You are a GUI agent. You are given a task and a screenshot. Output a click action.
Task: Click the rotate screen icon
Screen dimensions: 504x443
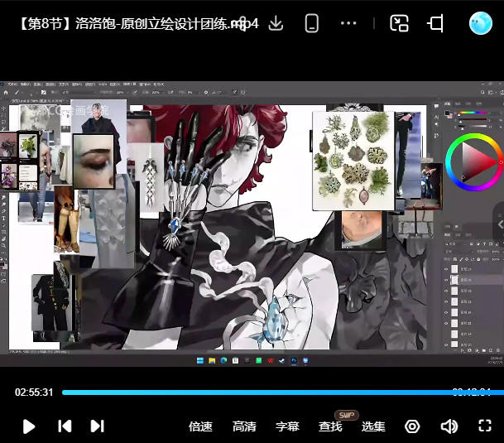435,23
